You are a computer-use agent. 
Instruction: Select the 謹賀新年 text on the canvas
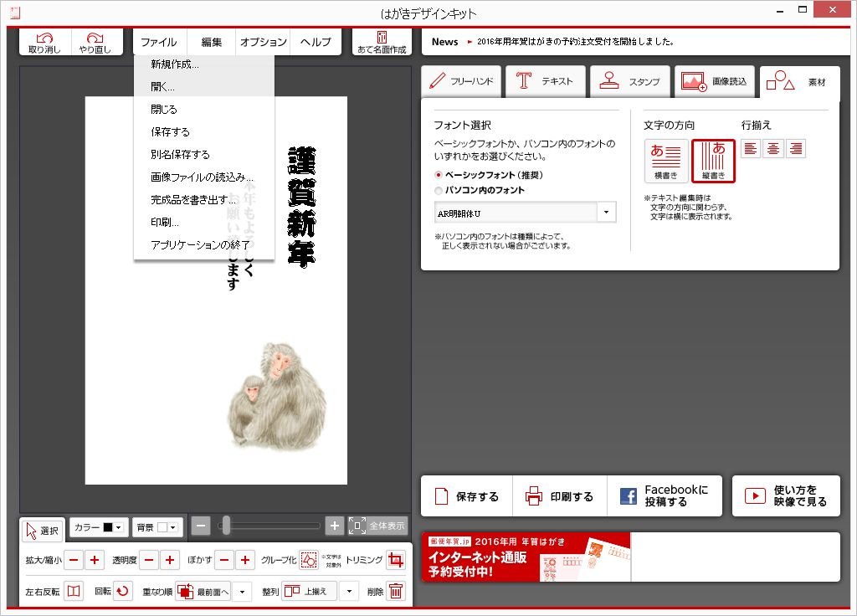point(301,207)
